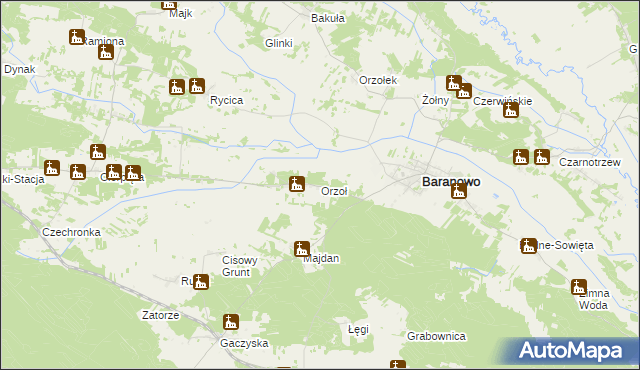The height and width of the screenshot is (370, 640).
Task: Click the AutoMapa logo
Action: (570, 350)
